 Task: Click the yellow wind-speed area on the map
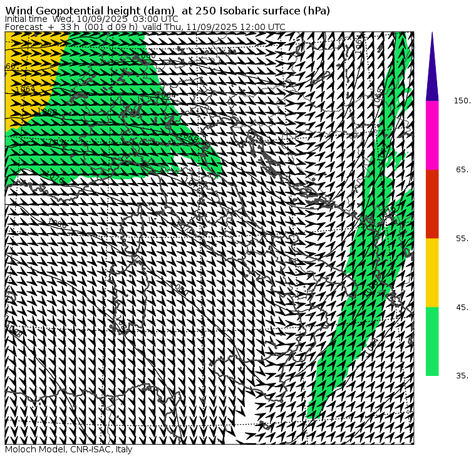point(30,76)
